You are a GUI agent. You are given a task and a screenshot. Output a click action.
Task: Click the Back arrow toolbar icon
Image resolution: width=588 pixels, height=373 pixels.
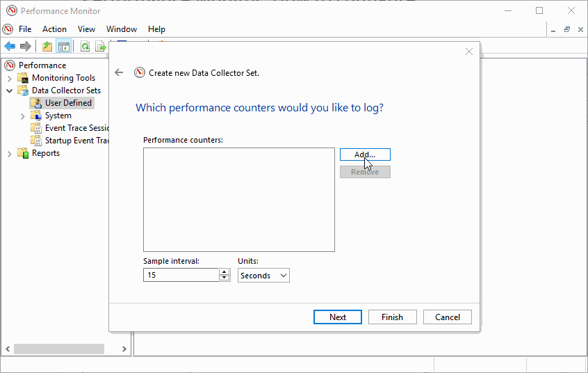click(10, 47)
